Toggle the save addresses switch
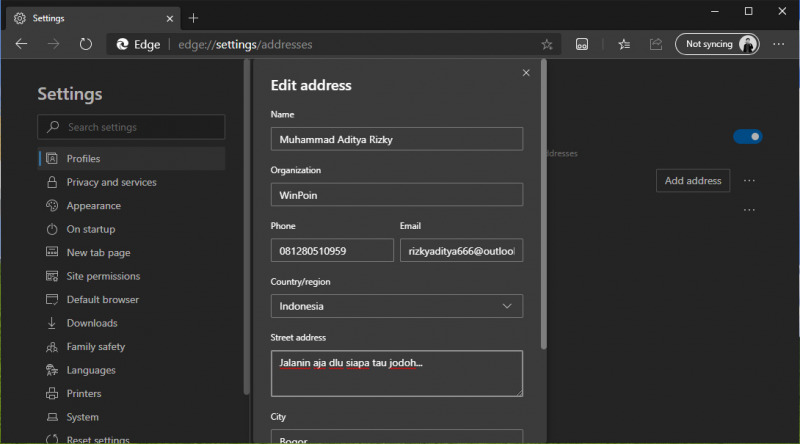Viewport: 800px width, 444px height. pos(747,136)
